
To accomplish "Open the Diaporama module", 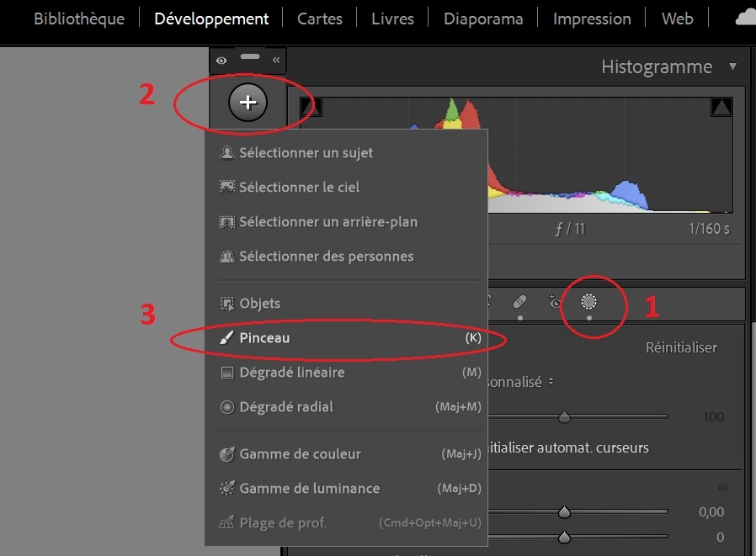I will click(x=483, y=19).
